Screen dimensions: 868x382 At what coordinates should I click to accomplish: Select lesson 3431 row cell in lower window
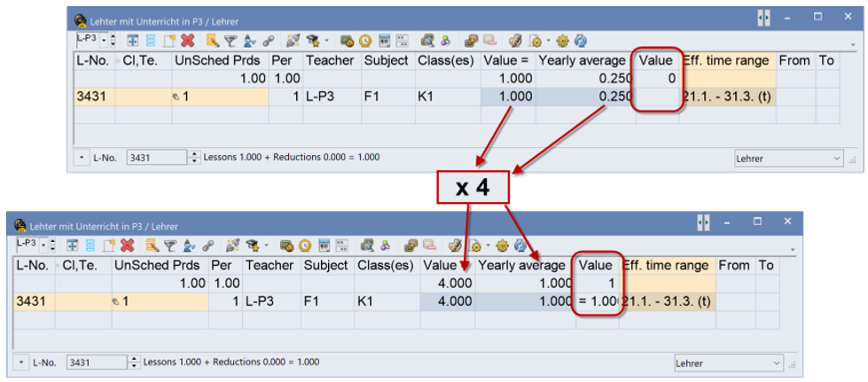34,301
